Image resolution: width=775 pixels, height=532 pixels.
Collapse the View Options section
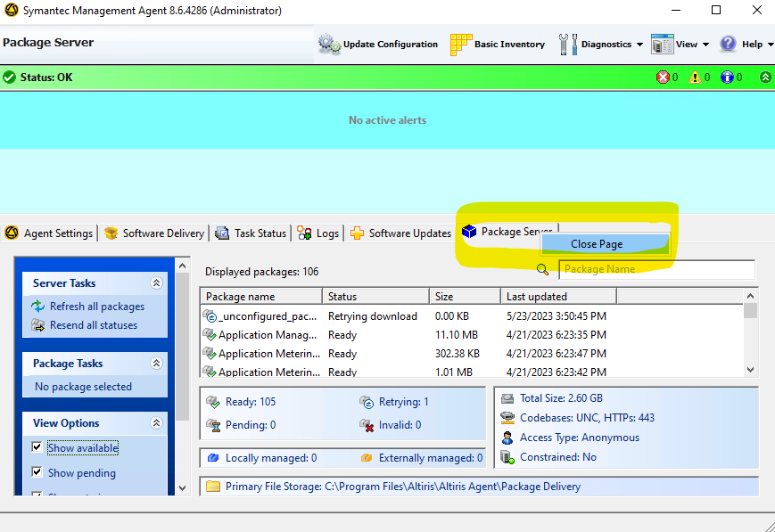[x=156, y=423]
